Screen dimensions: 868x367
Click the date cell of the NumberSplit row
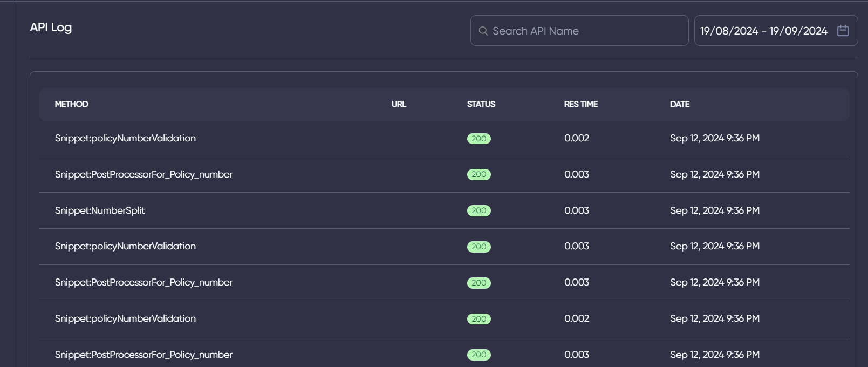(x=715, y=210)
